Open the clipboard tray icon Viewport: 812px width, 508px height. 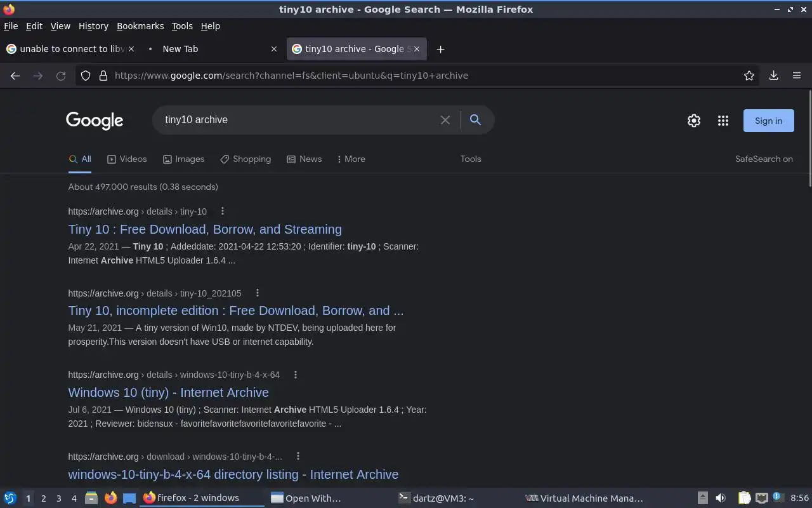pos(744,498)
